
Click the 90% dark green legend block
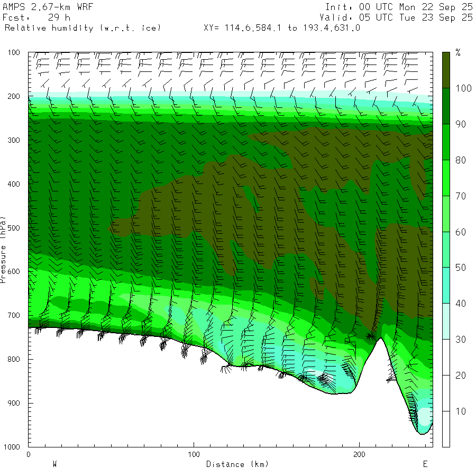pyautogui.click(x=446, y=106)
